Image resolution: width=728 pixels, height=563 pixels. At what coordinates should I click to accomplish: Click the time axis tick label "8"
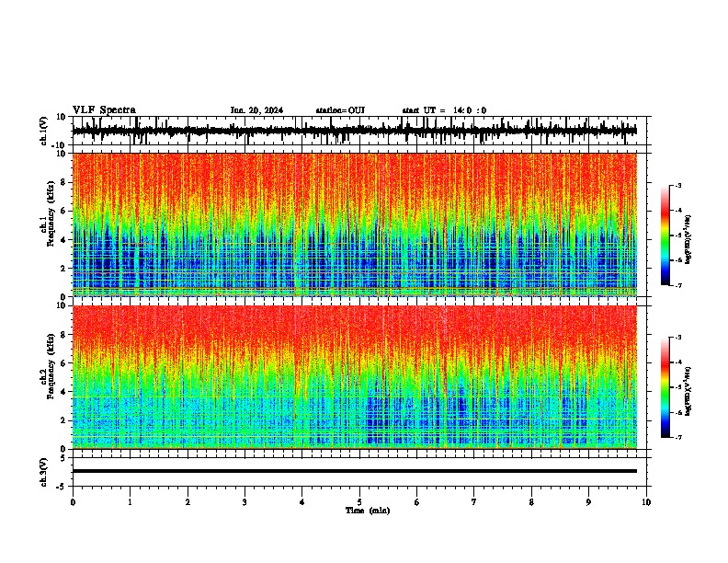click(x=531, y=502)
